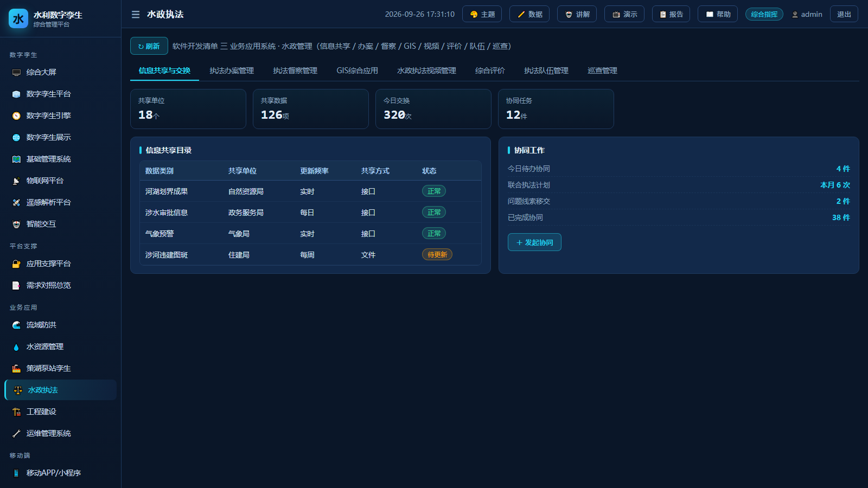The width and height of the screenshot is (868, 488).
Task: Click the 待更新 status badge
Action: pyautogui.click(x=437, y=254)
